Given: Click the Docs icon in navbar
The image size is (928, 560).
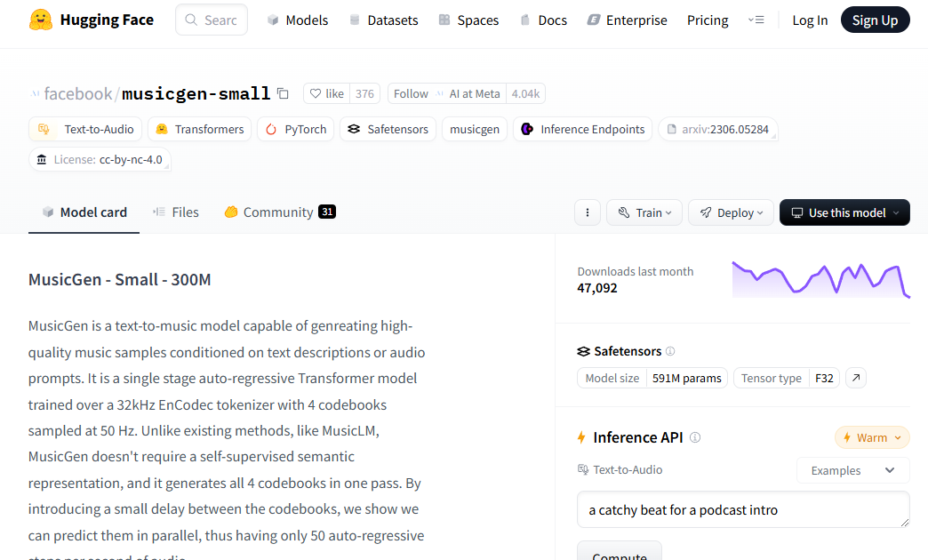Looking at the screenshot, I should point(525,20).
